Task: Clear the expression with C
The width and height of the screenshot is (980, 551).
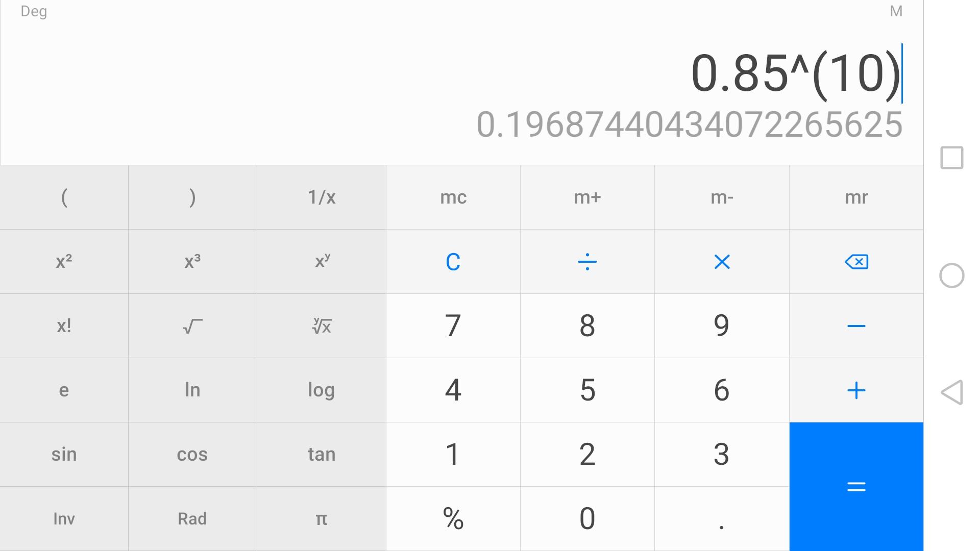Action: pos(453,262)
